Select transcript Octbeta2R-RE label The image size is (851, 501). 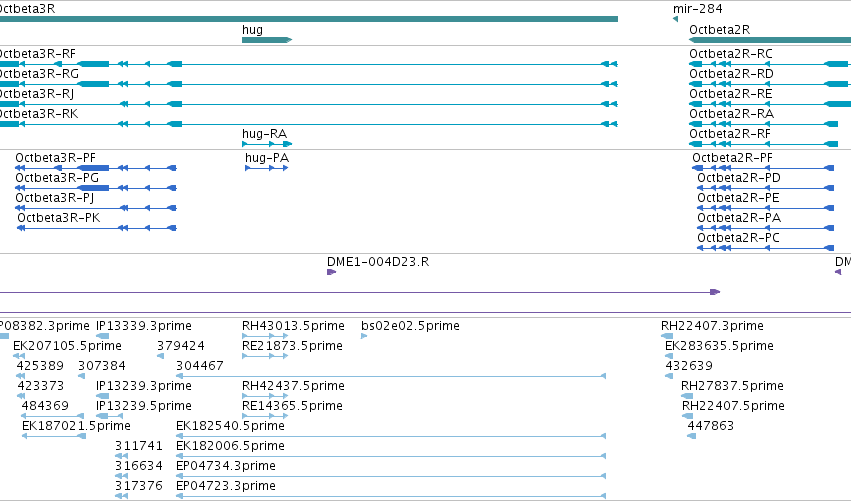(731, 94)
